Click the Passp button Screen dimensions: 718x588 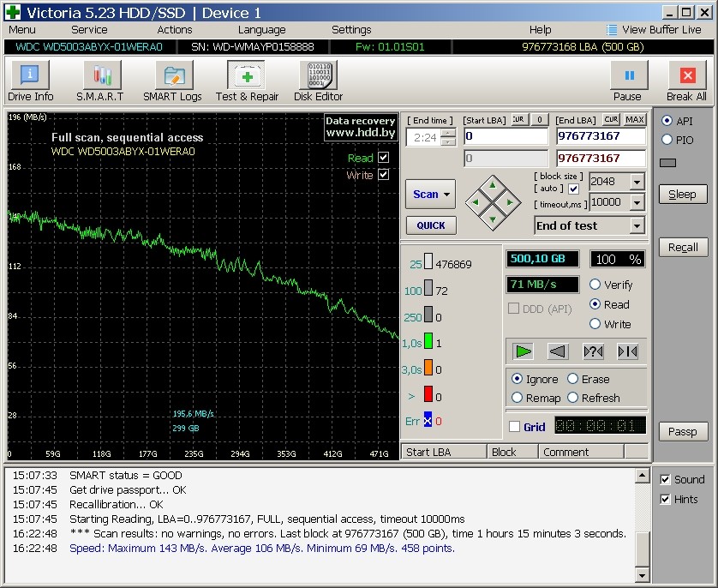tap(683, 431)
